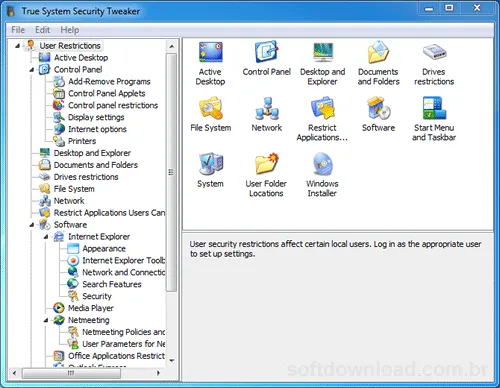Open Drives restrictions icon in right pane
500x388 pixels.
(434, 52)
